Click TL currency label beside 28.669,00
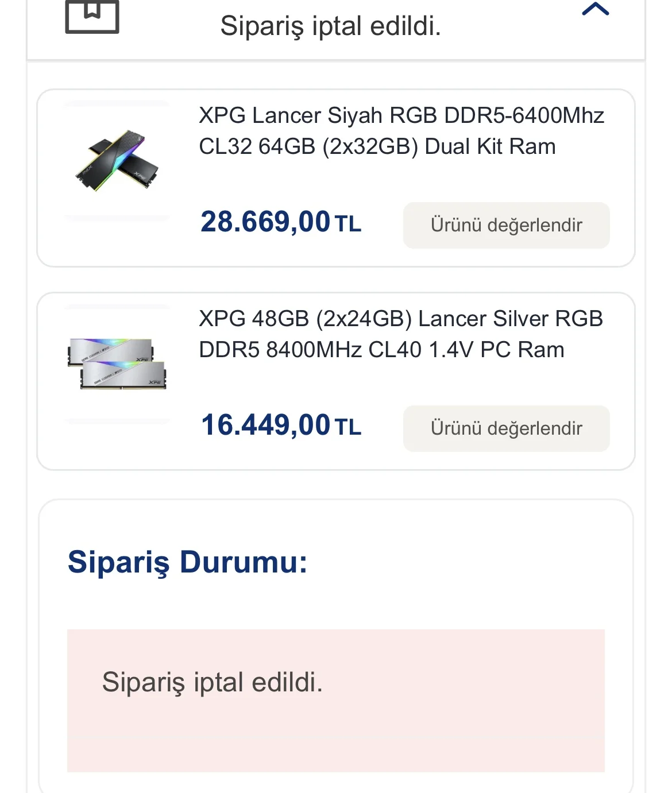Viewport: 672px width, 793px height. click(348, 224)
